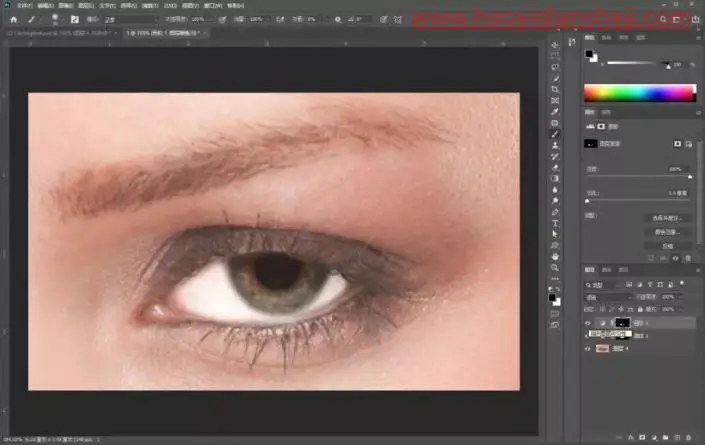Create new adjustment layer icon
The height and width of the screenshot is (445, 705).
click(654, 437)
